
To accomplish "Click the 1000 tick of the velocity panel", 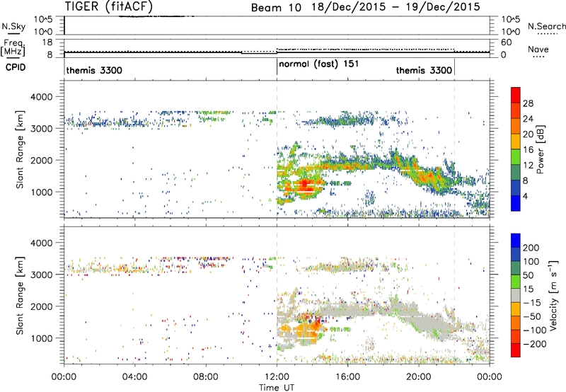I will click(x=41, y=338).
